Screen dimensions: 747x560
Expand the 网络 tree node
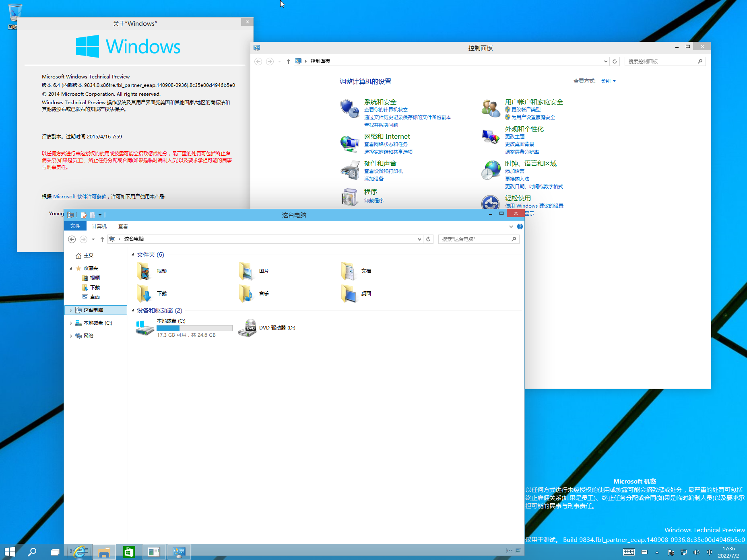[71, 336]
